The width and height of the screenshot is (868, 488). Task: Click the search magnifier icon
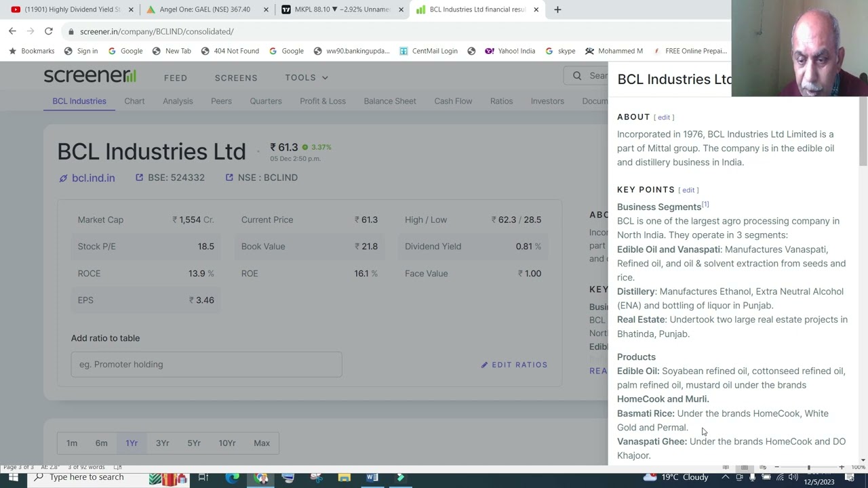point(577,76)
